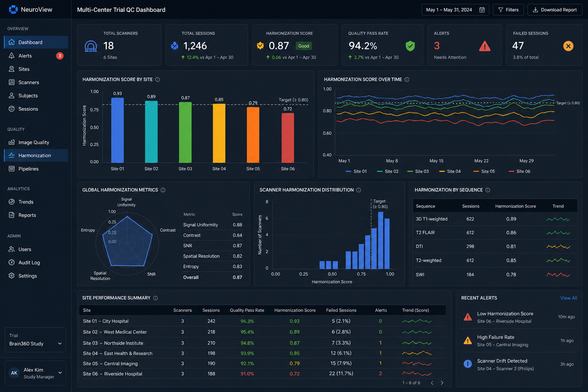Click the Site 01 blue bar in bar chart

point(118,130)
